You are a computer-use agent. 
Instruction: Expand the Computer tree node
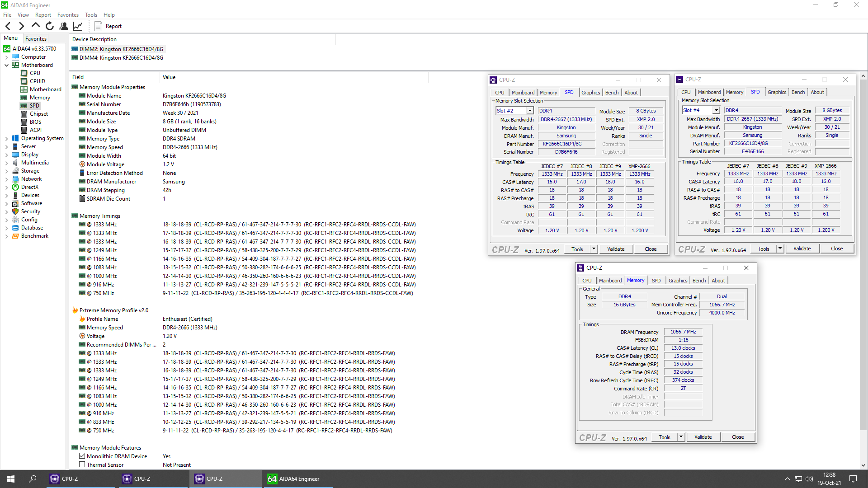pyautogui.click(x=6, y=57)
